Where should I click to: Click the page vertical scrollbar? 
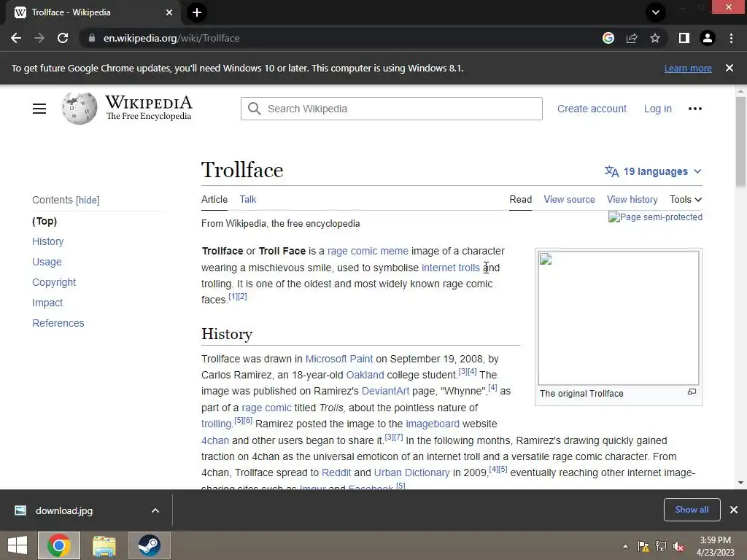click(x=740, y=142)
